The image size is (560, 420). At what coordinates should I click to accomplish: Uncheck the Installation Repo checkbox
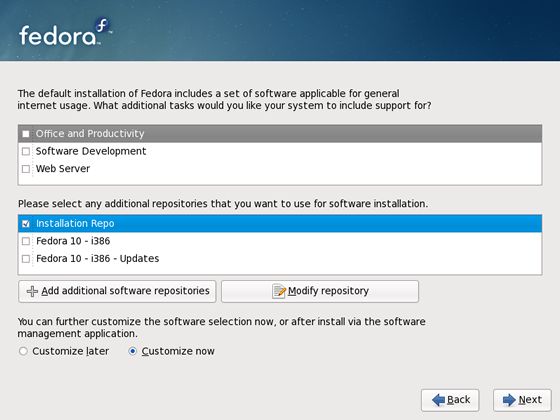[x=26, y=224]
